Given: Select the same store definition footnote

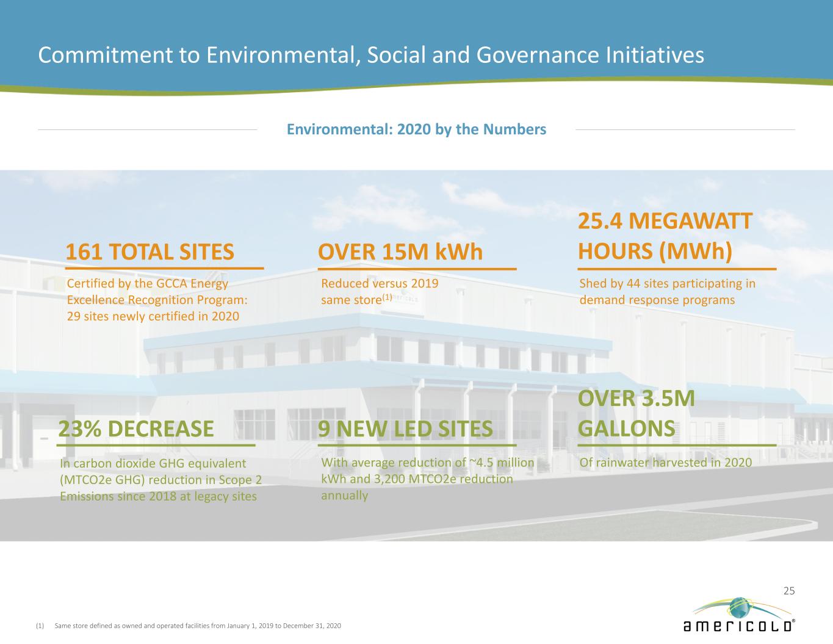Looking at the screenshot, I should point(197,626).
